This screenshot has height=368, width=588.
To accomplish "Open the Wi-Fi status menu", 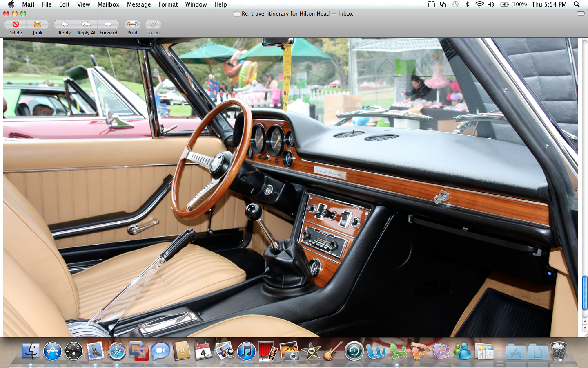I will (x=479, y=4).
